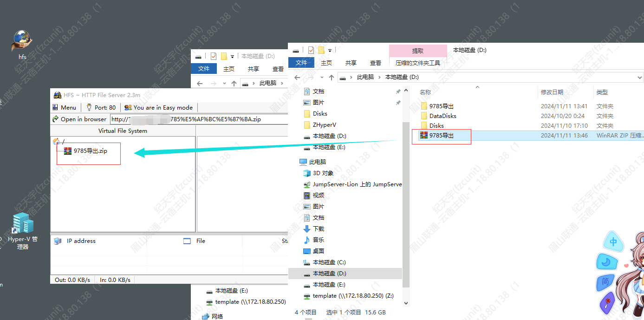
Task: Select the 音乐 music folder in sidebar
Action: 306,240
